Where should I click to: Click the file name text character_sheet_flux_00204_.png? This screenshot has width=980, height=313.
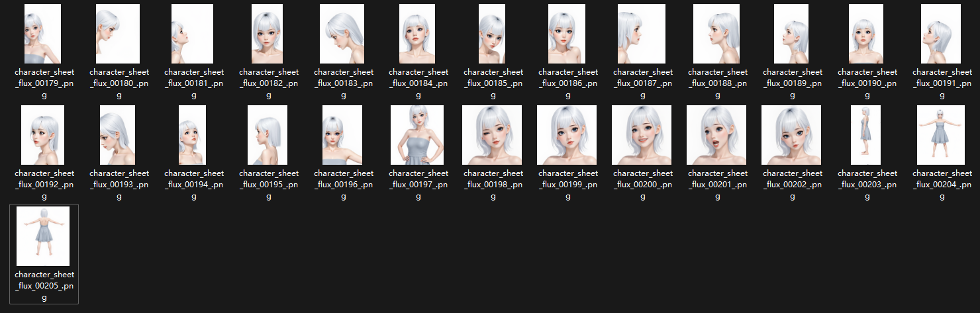(942, 185)
